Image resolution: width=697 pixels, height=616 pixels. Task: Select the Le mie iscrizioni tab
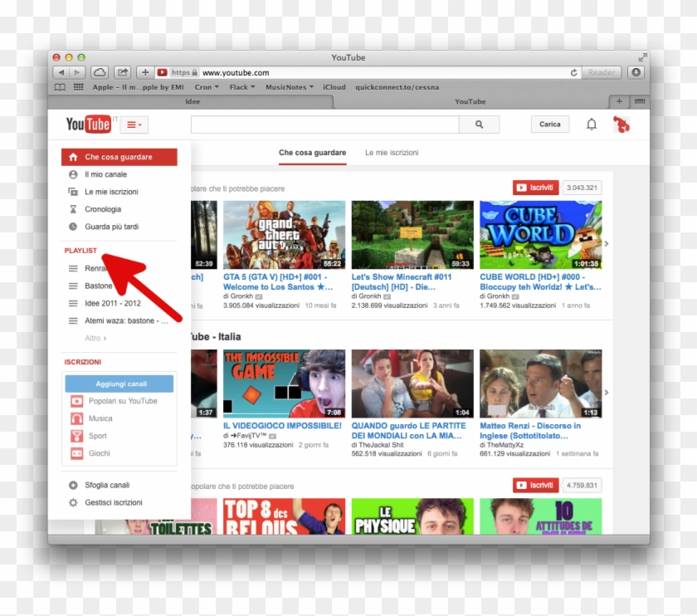392,153
